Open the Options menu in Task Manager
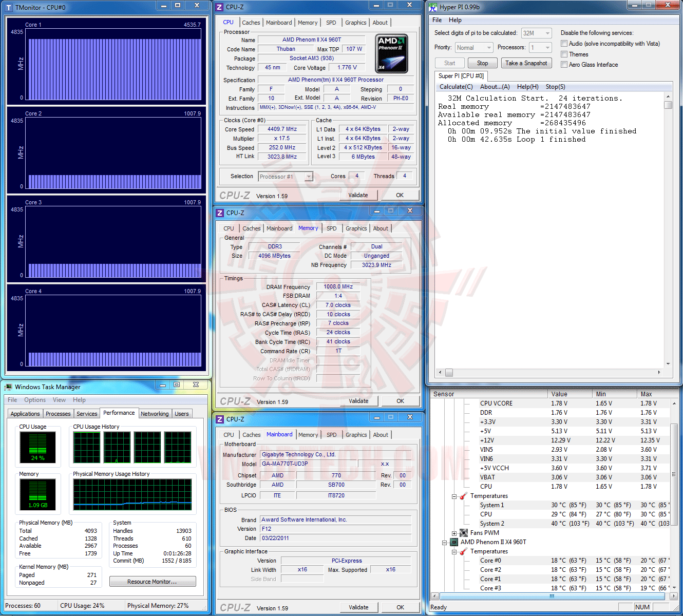Image resolution: width=683 pixels, height=616 pixels. point(35,400)
